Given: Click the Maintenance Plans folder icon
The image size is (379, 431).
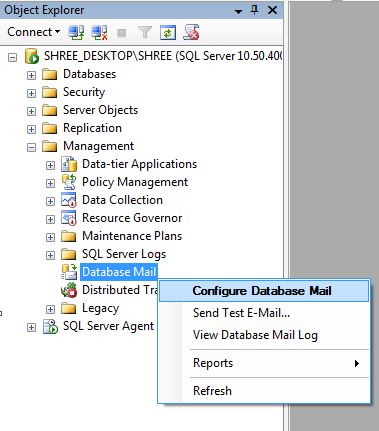Looking at the screenshot, I should 69,236.
